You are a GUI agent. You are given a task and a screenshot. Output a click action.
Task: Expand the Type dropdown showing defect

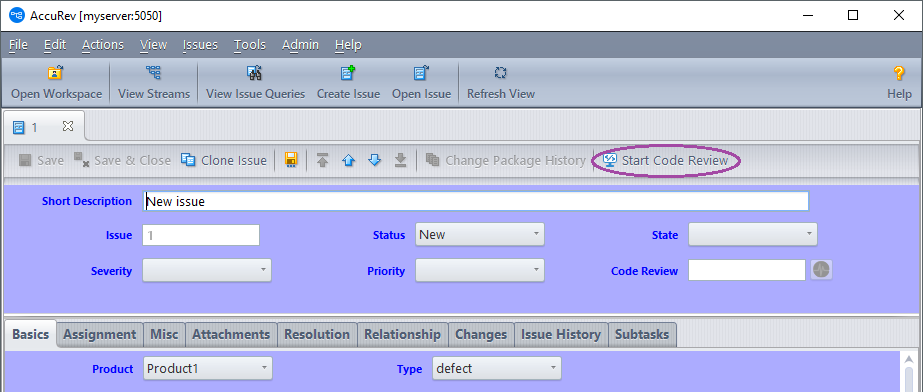click(x=497, y=368)
